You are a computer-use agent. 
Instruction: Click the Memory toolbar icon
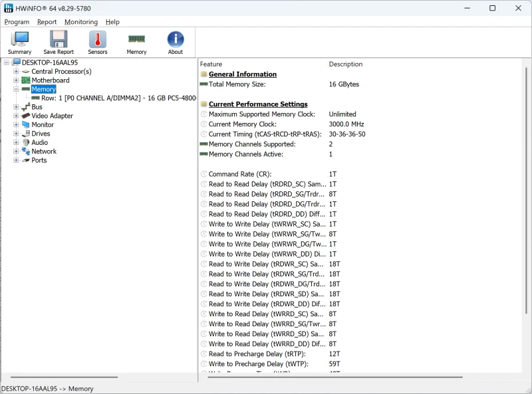tap(136, 43)
